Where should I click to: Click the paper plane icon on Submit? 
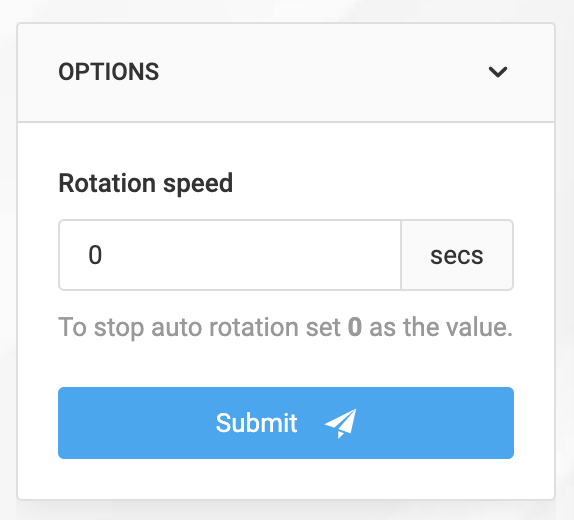pyautogui.click(x=340, y=423)
